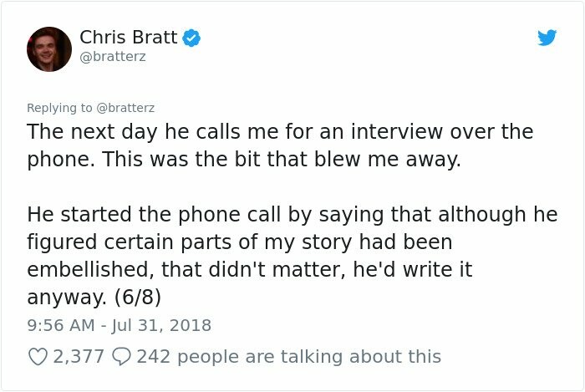585x392 pixels.
Task: Click the Twitter bird logo
Action: [546, 38]
